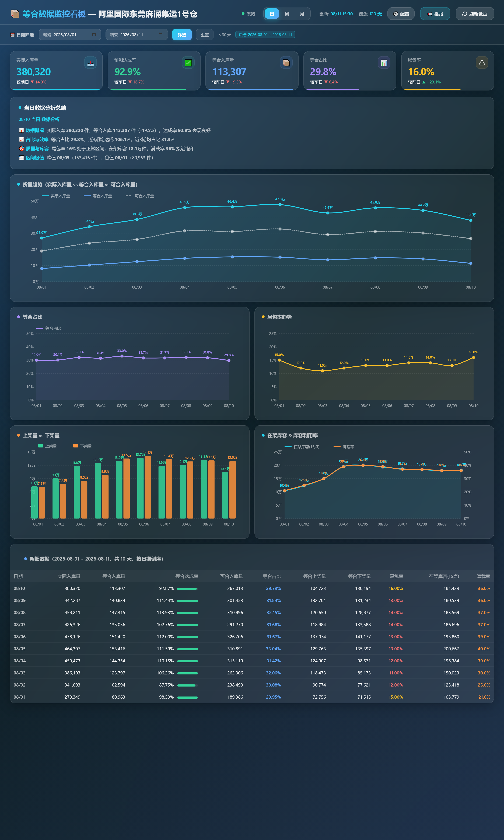Click the icon next to 区间极值

click(x=21, y=157)
